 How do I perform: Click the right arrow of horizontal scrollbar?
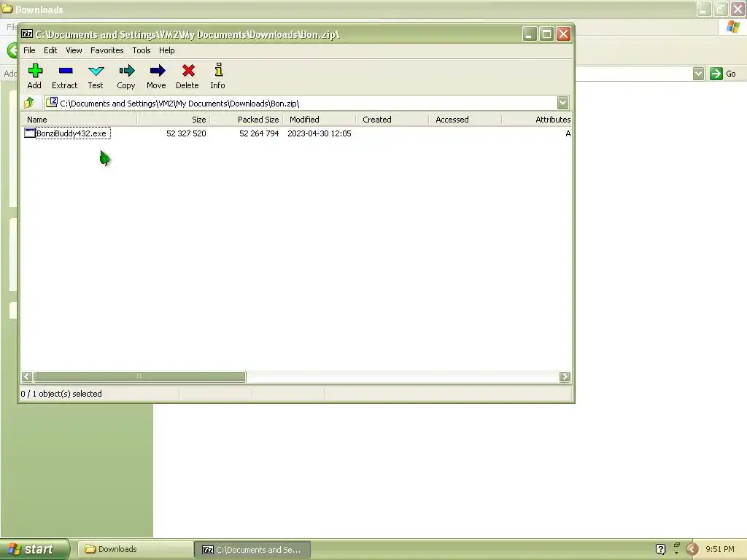[x=565, y=377]
